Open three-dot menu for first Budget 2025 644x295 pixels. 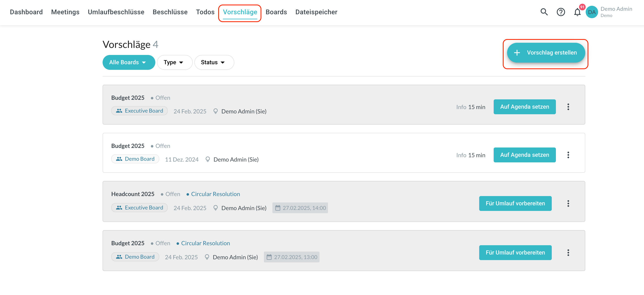(x=568, y=107)
